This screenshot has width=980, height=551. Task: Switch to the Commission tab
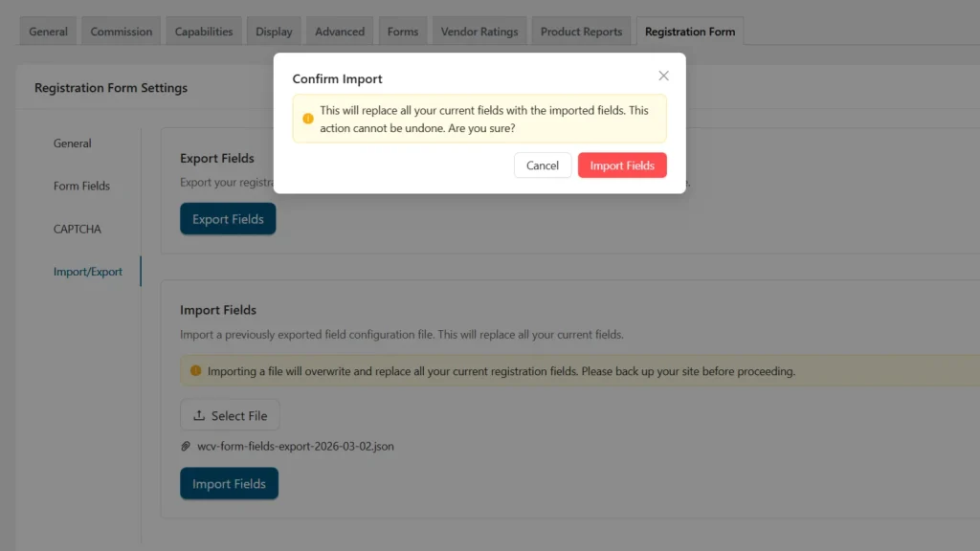[x=122, y=32]
